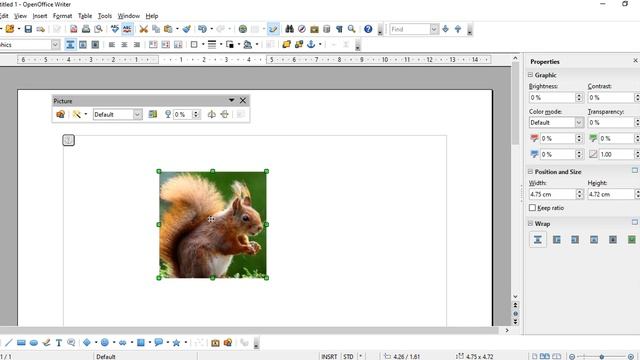
Task: Click the Paste clipboard icon
Action: coord(168,29)
